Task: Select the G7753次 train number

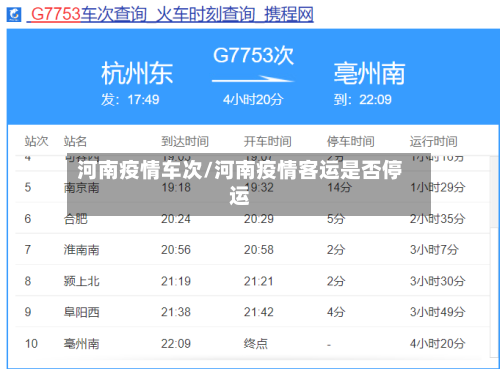Action: tap(253, 55)
